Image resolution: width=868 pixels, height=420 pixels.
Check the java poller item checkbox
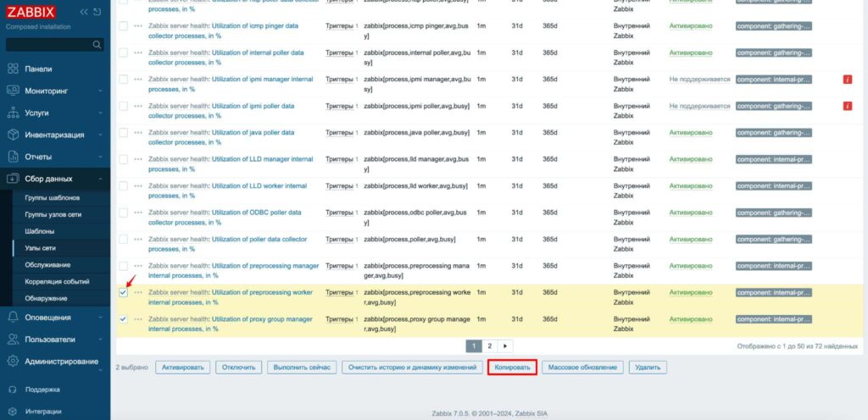tap(123, 133)
